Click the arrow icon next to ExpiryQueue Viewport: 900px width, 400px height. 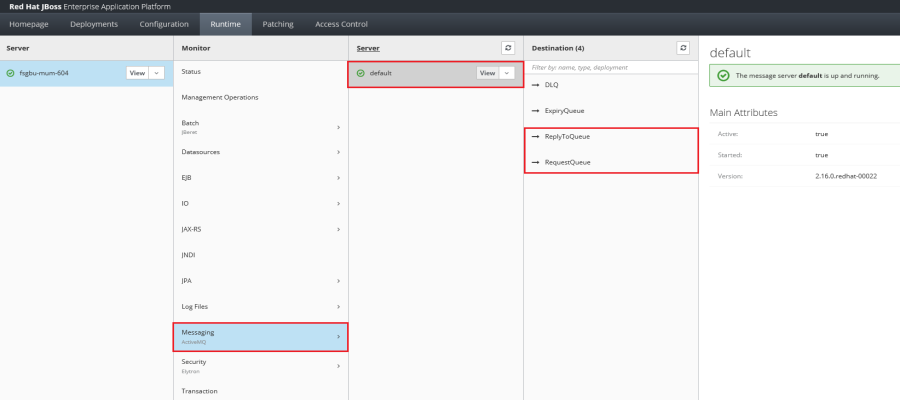[x=536, y=111]
